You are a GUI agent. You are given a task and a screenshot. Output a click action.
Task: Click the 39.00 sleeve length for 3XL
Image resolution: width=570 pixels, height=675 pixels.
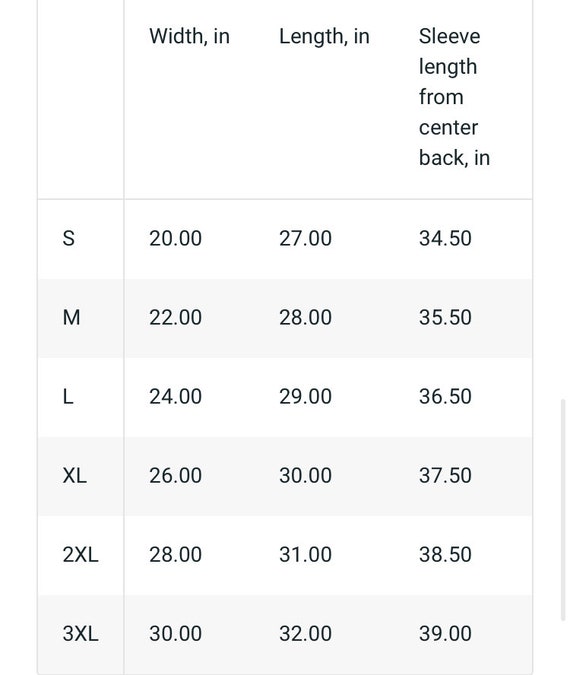coord(445,634)
